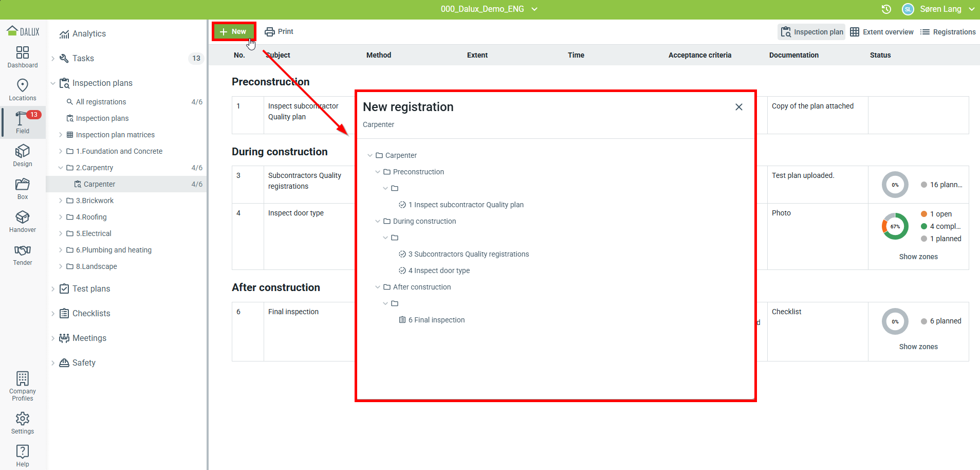Open the Dashboard icon in sidebar
Screen dimensions: 980x470
pos(23,57)
